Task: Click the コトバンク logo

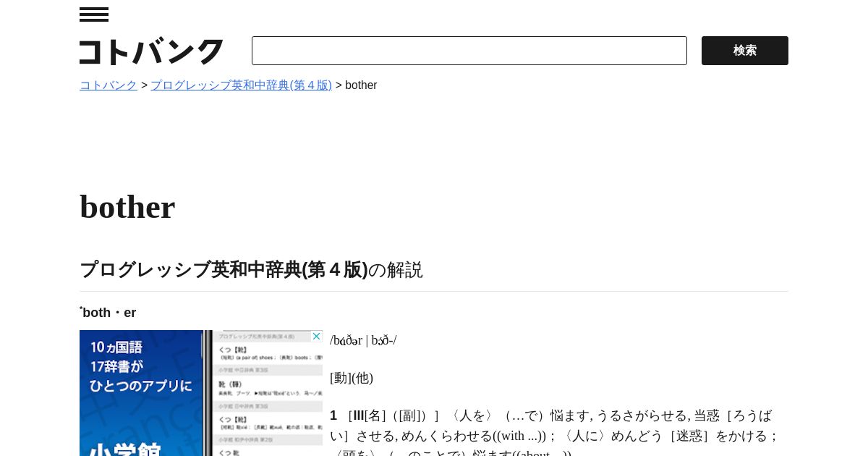Action: (152, 51)
